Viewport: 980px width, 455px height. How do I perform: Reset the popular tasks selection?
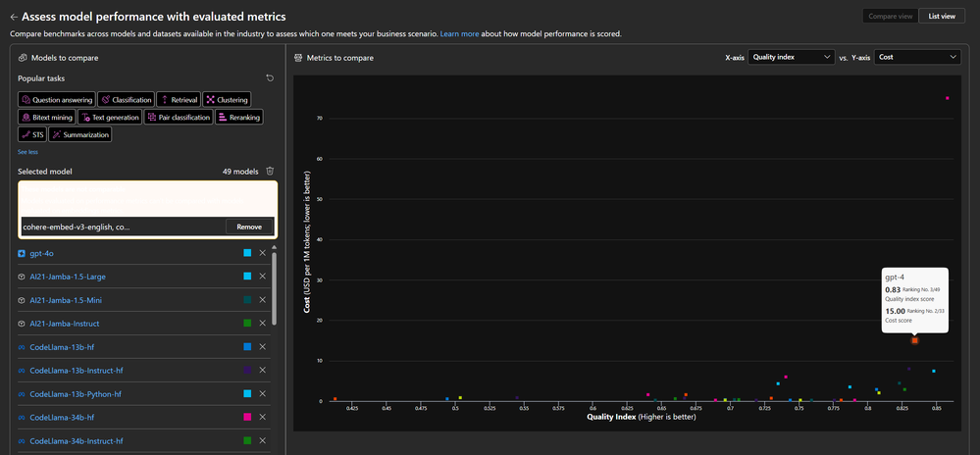(270, 78)
